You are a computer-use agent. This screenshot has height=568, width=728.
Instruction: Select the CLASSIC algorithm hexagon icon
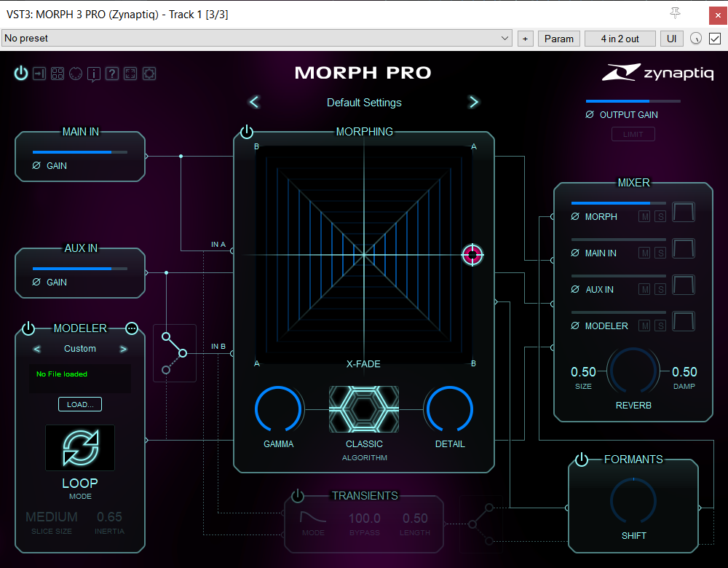[364, 409]
